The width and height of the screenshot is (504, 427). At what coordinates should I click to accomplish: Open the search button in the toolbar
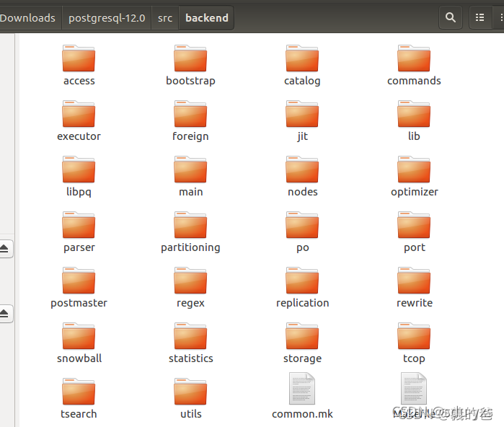pos(451,17)
